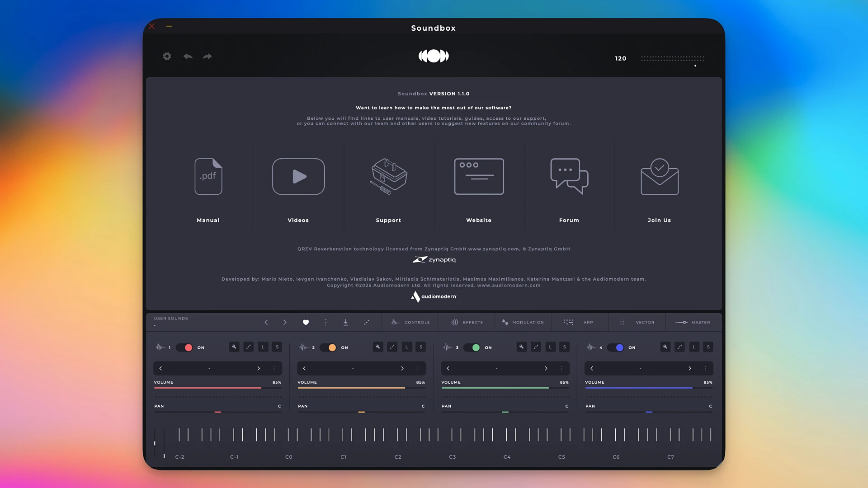Open the Support toolbox icon

389,177
